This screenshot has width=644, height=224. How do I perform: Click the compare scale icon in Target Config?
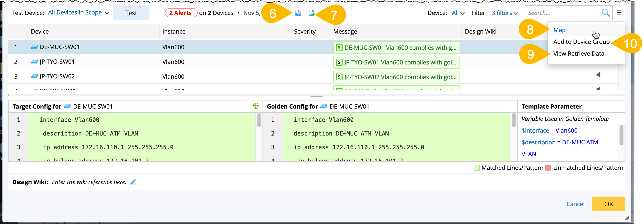click(255, 106)
